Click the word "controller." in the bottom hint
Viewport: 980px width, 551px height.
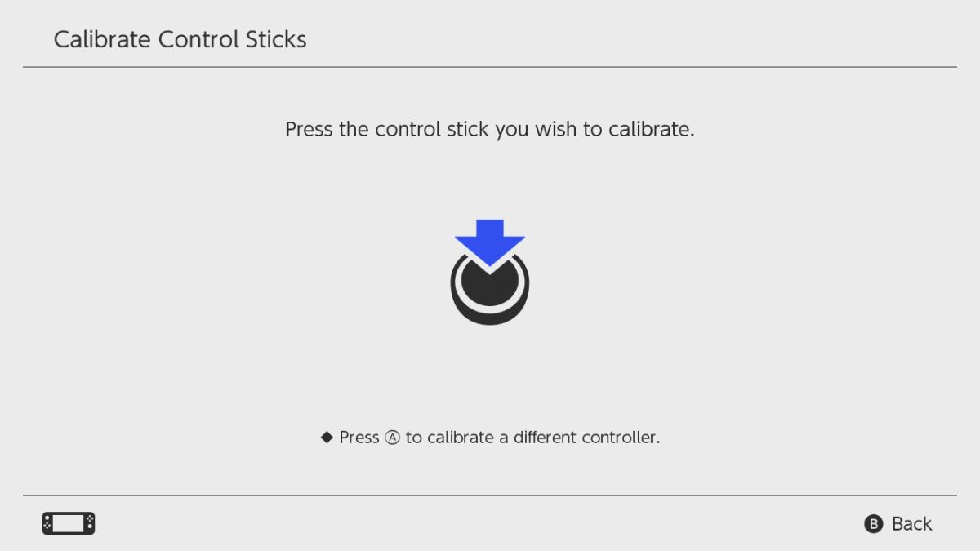(621, 438)
